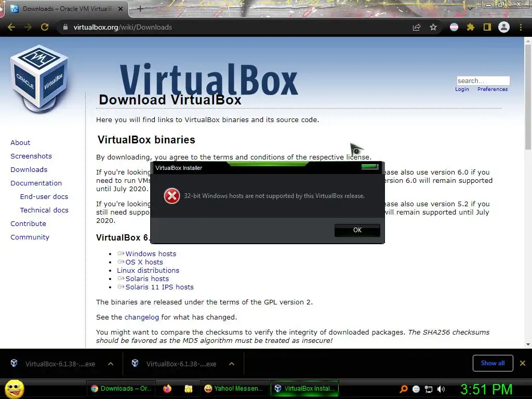The height and width of the screenshot is (399, 532).
Task: Open the Extensions puzzle piece icon
Action: pyautogui.click(x=471, y=27)
